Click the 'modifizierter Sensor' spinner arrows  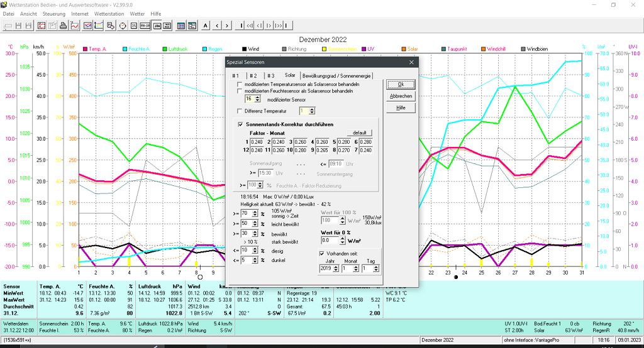click(257, 99)
